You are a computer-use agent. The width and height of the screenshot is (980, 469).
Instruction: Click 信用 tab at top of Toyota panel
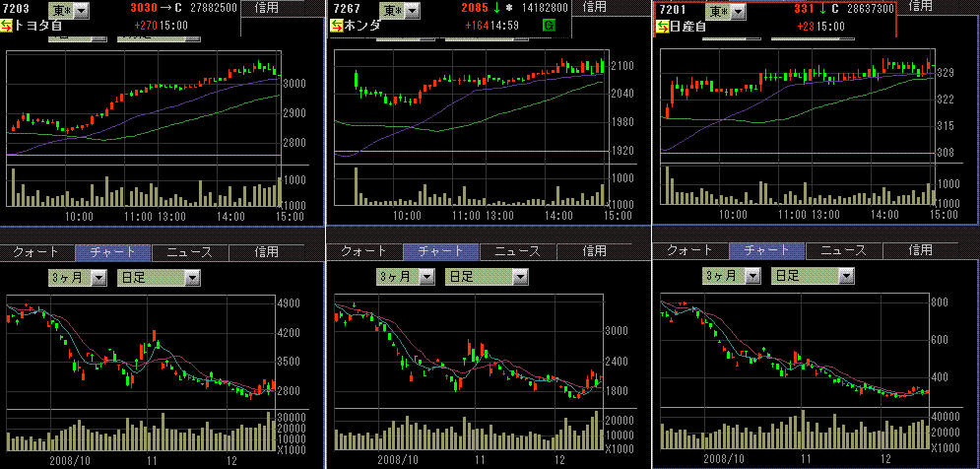tap(265, 8)
